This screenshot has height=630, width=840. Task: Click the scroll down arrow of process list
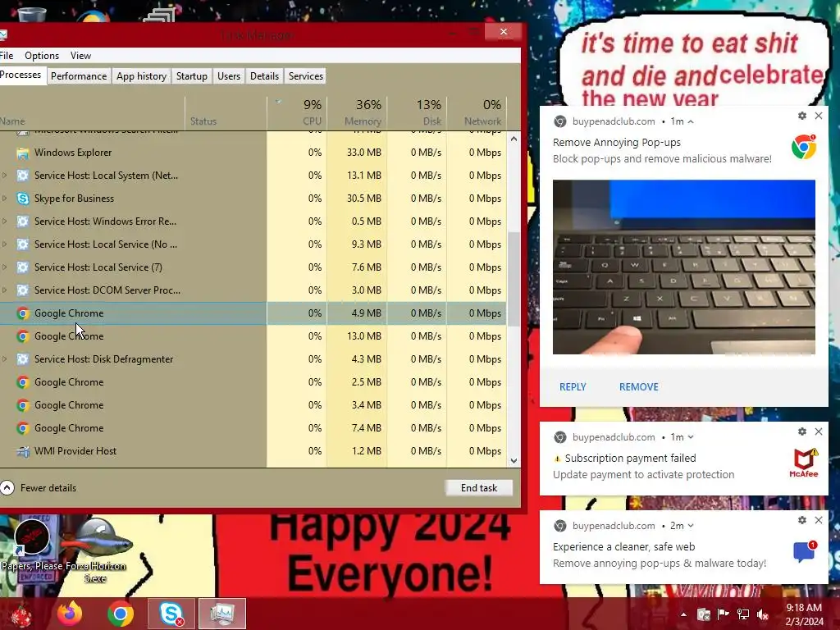(x=514, y=461)
